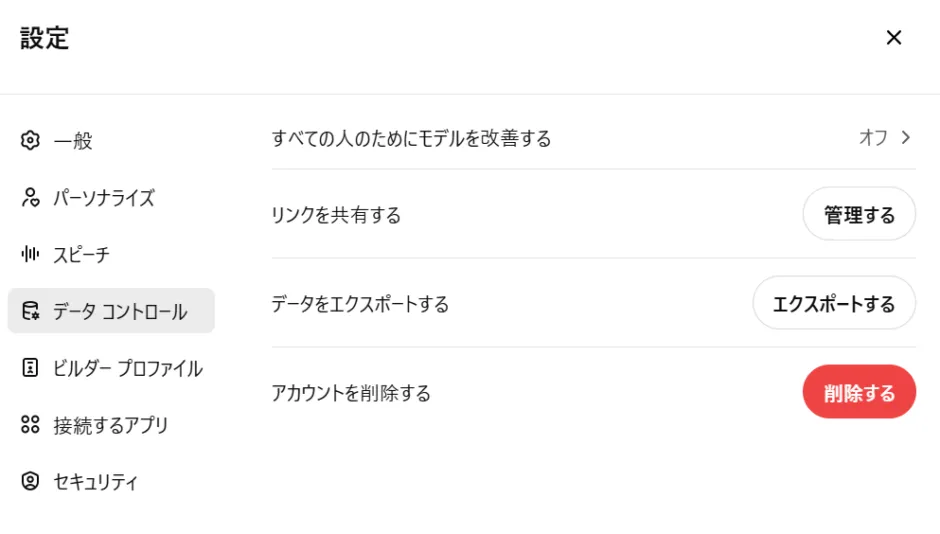Click the shield icon for セキュリティ
The image size is (940, 534).
point(30,482)
